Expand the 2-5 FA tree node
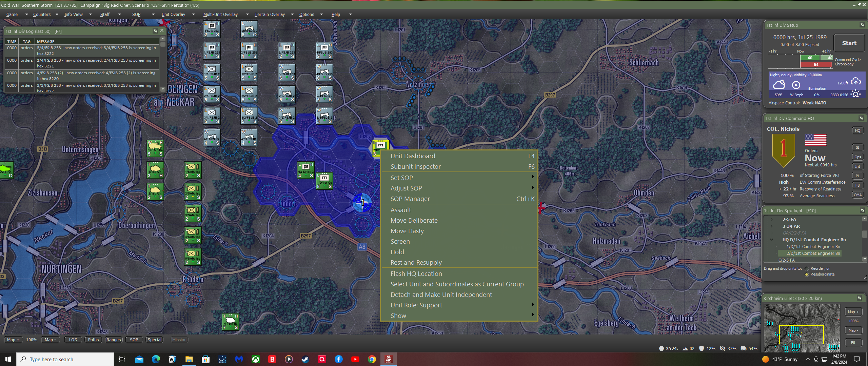The width and height of the screenshot is (868, 366). pos(772,219)
